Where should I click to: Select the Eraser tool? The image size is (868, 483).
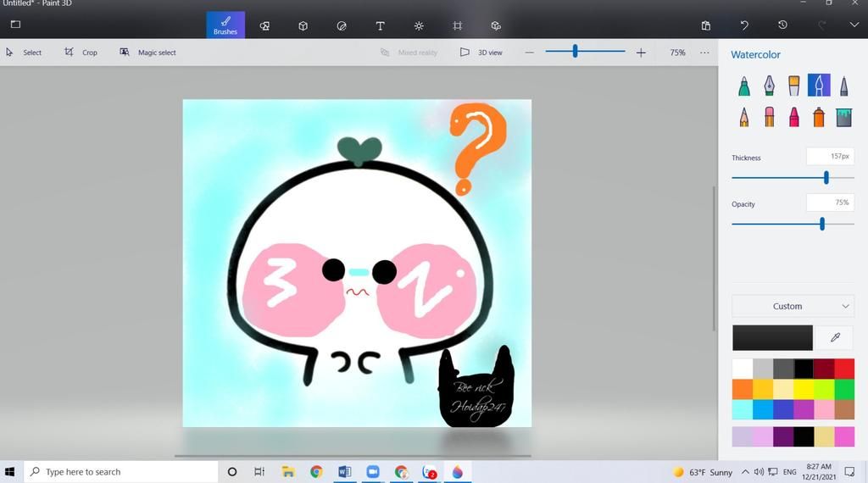tap(769, 117)
